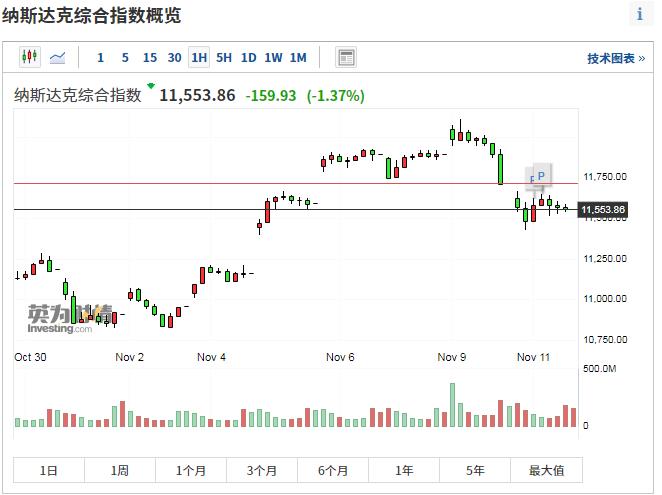Open the news/table layout icon
662x495 pixels.
(346, 58)
